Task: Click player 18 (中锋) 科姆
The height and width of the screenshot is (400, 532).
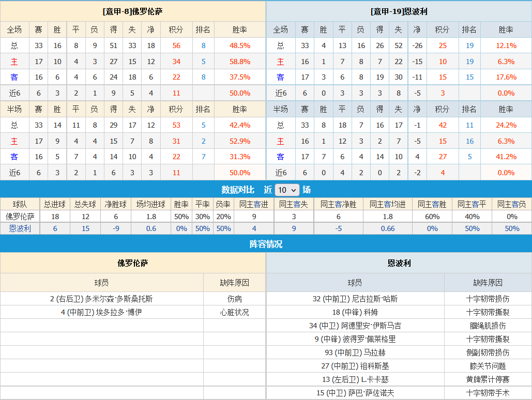Action: [x=355, y=312]
